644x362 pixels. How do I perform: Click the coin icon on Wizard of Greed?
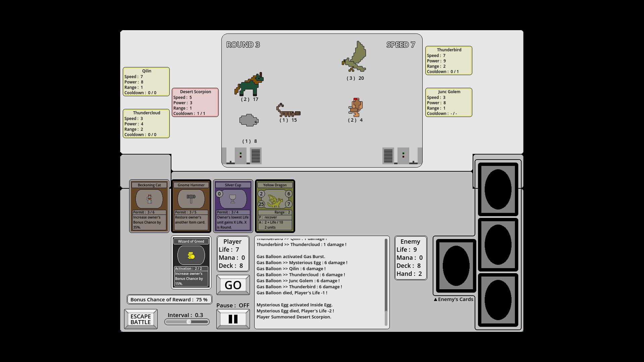(191, 255)
